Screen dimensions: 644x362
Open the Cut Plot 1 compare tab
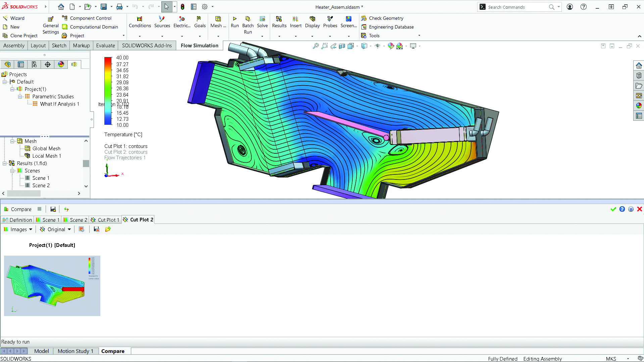[105, 220]
